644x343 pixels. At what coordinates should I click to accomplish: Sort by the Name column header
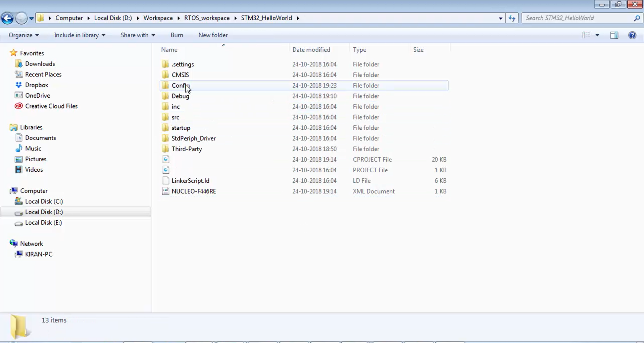[169, 50]
